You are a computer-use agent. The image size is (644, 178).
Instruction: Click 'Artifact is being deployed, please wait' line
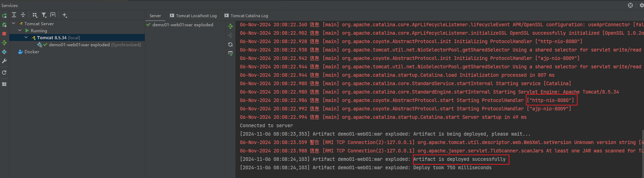click(x=385, y=134)
